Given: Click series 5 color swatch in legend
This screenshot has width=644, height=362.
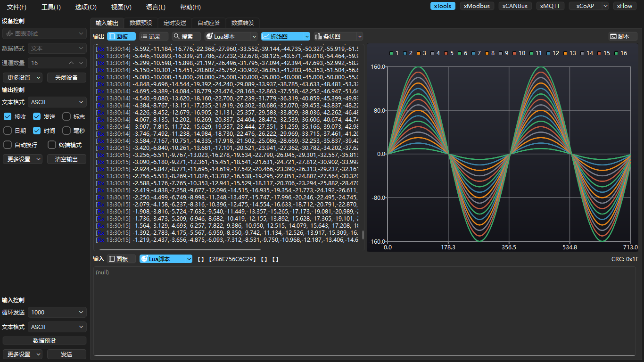Looking at the screenshot, I should pos(446,53).
